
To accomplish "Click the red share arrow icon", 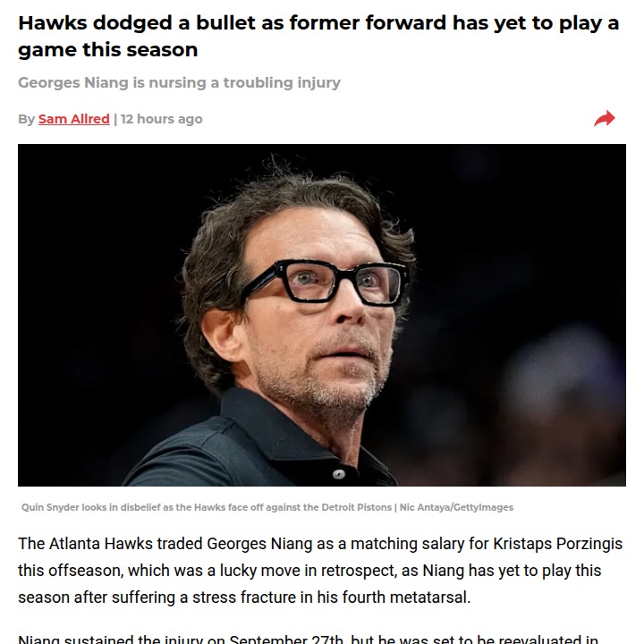I will [605, 118].
